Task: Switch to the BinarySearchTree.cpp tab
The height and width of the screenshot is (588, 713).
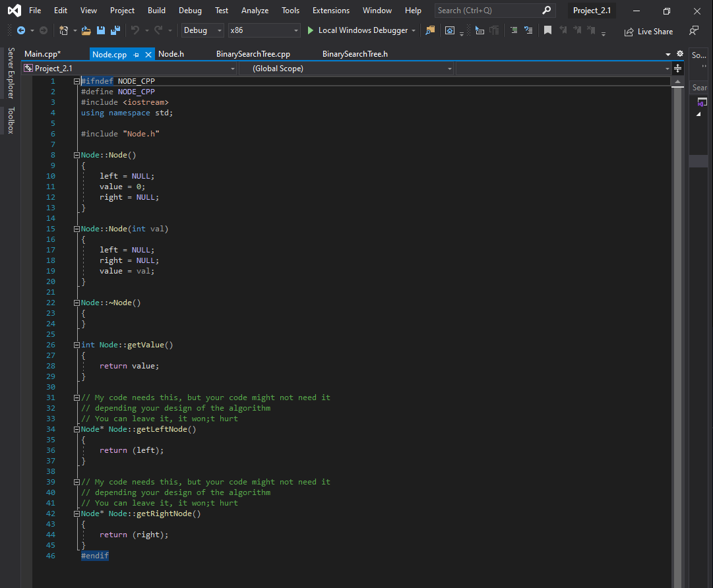Action: [253, 54]
